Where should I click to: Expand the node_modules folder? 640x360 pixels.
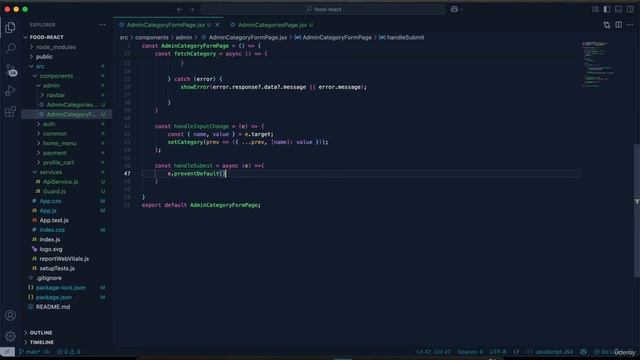[56, 47]
